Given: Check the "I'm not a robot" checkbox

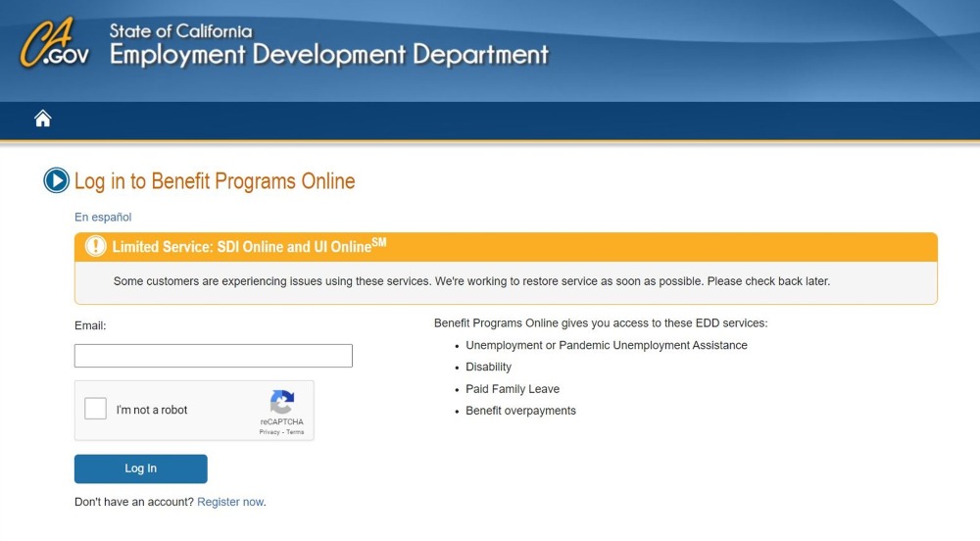Looking at the screenshot, I should coord(96,410).
